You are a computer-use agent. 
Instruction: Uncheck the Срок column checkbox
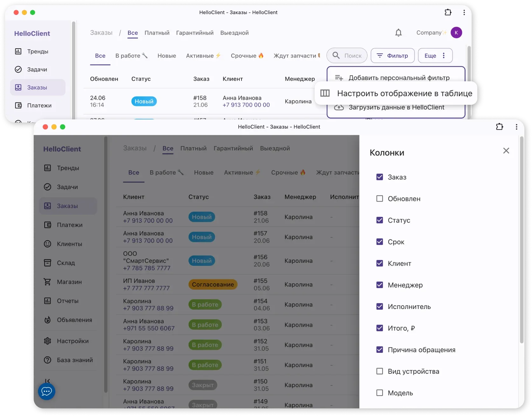(x=379, y=242)
